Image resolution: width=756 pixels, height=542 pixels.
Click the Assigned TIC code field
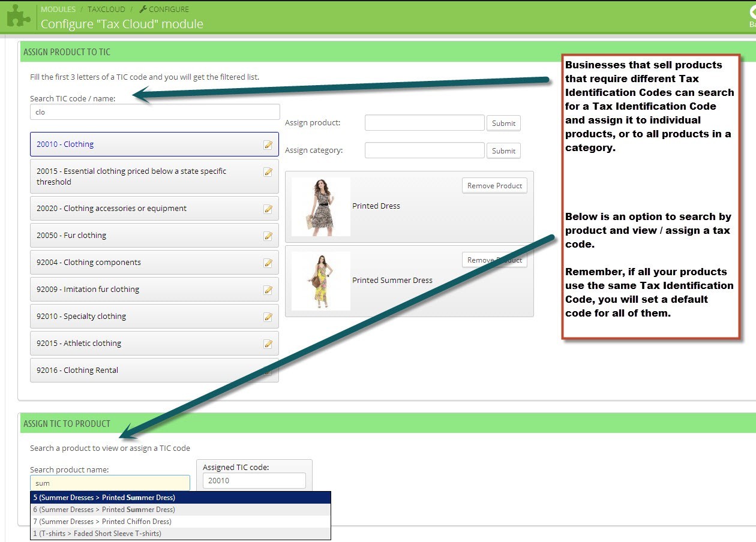254,481
